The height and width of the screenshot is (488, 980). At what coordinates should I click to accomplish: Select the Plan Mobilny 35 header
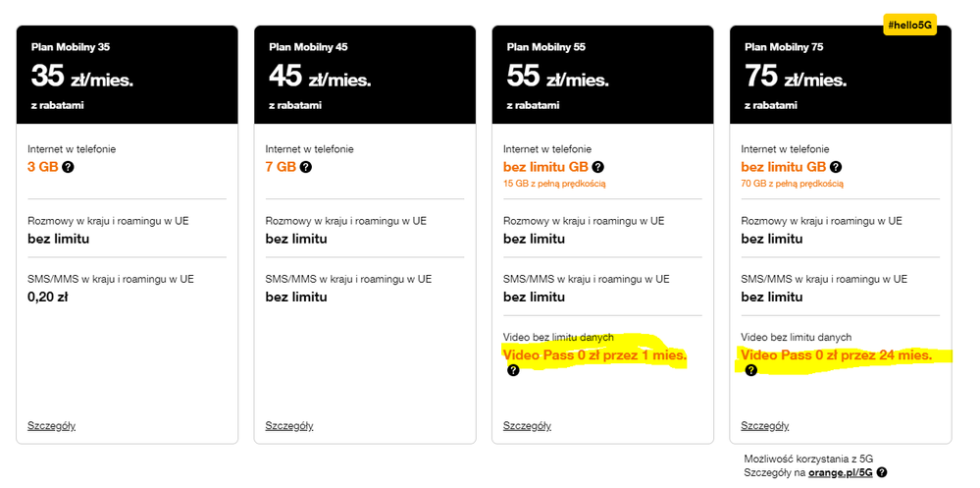[127, 75]
